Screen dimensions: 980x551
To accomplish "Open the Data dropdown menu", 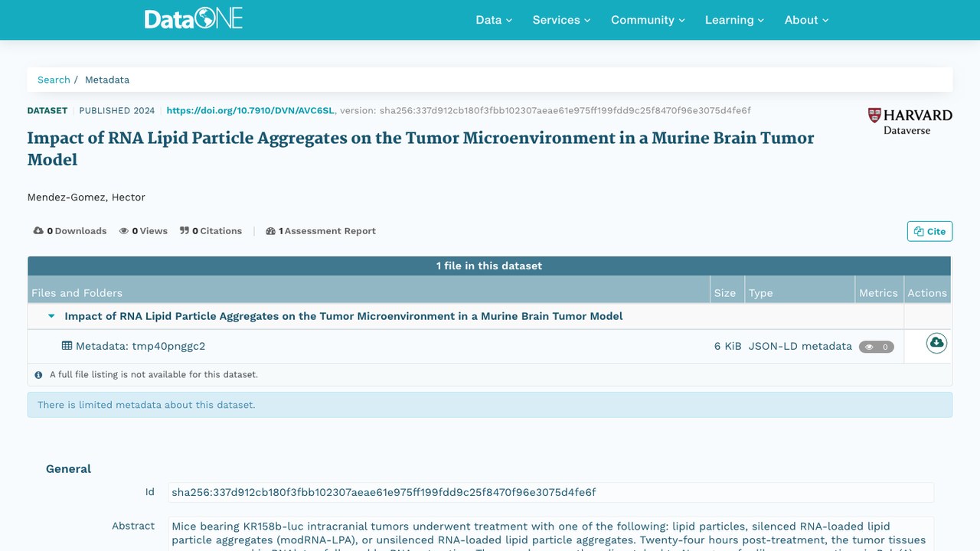I will pyautogui.click(x=494, y=20).
